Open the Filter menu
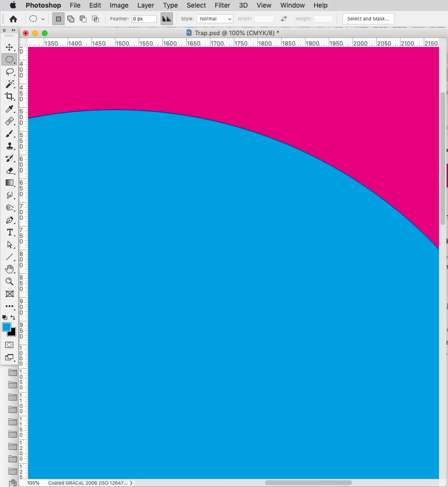 pos(222,5)
